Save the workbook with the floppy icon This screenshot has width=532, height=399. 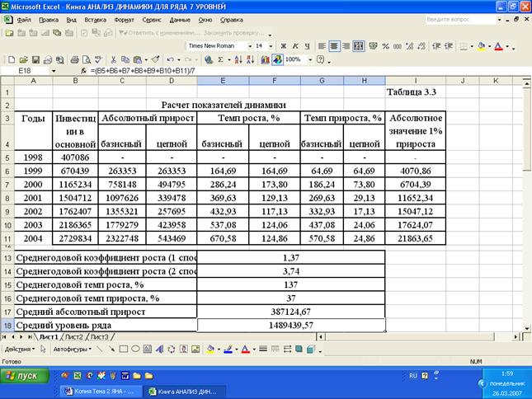[35, 60]
